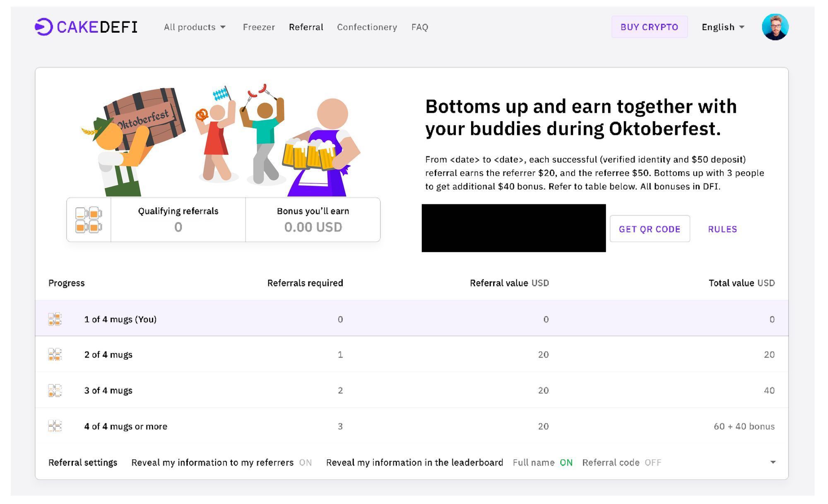Click the mug icon in the 3 of 4 mugs row
This screenshot has height=504, width=828.
click(55, 390)
